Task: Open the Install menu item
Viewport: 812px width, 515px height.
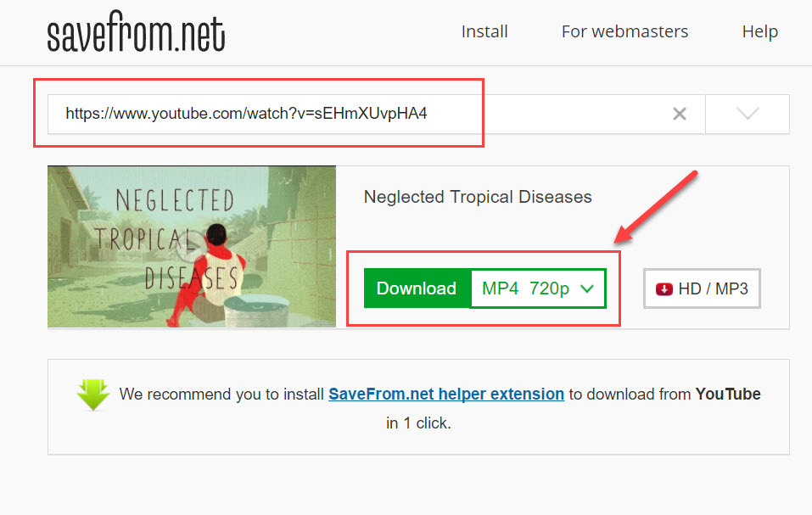Action: [484, 31]
